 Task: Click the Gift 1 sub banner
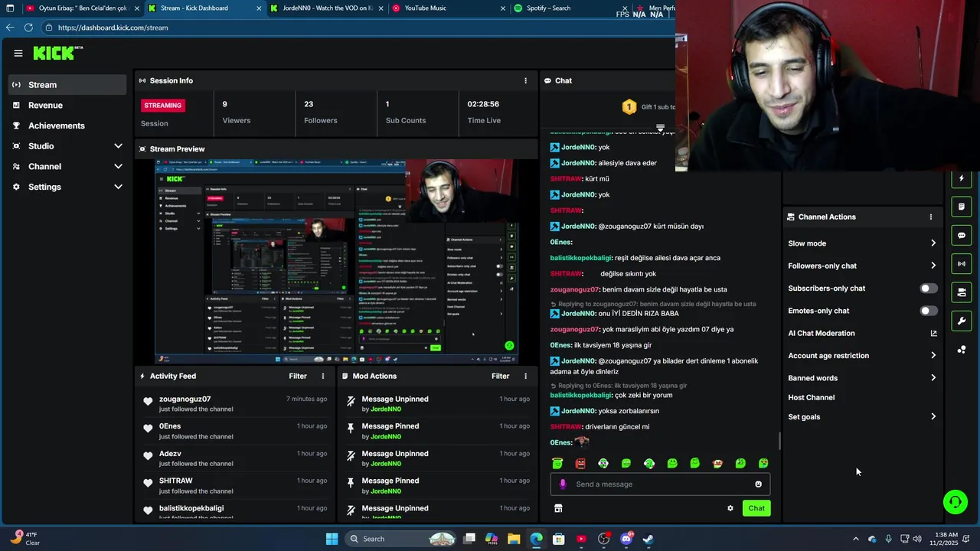pos(648,107)
